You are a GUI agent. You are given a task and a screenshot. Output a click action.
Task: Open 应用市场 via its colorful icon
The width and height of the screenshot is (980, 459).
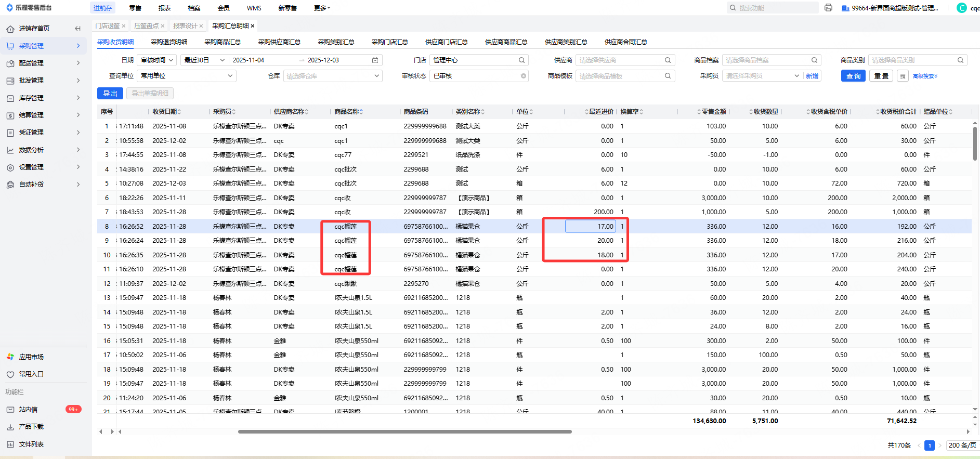(10, 357)
